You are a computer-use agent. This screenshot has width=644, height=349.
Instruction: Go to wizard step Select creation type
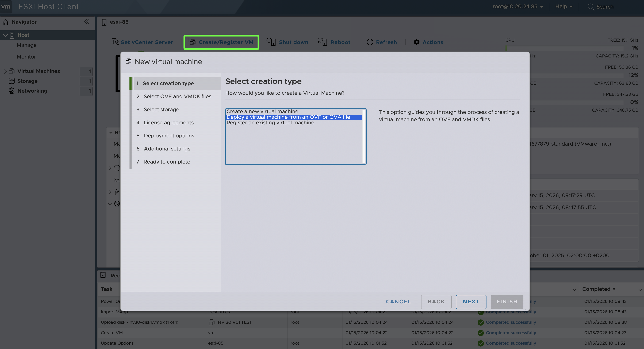[x=168, y=83]
